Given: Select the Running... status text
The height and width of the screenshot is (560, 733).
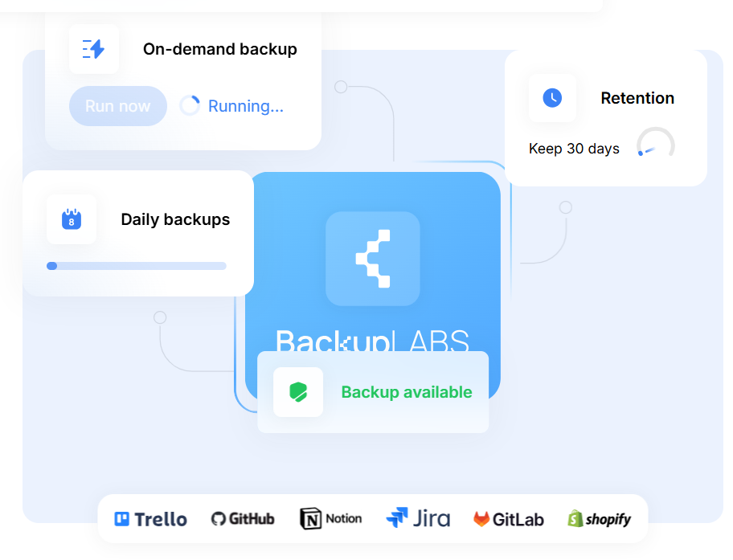Looking at the screenshot, I should [x=245, y=106].
